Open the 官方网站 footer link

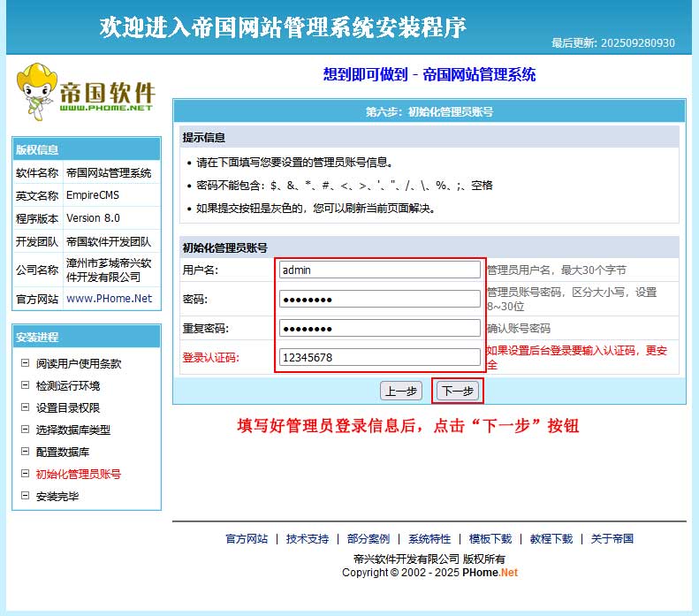pyautogui.click(x=247, y=538)
